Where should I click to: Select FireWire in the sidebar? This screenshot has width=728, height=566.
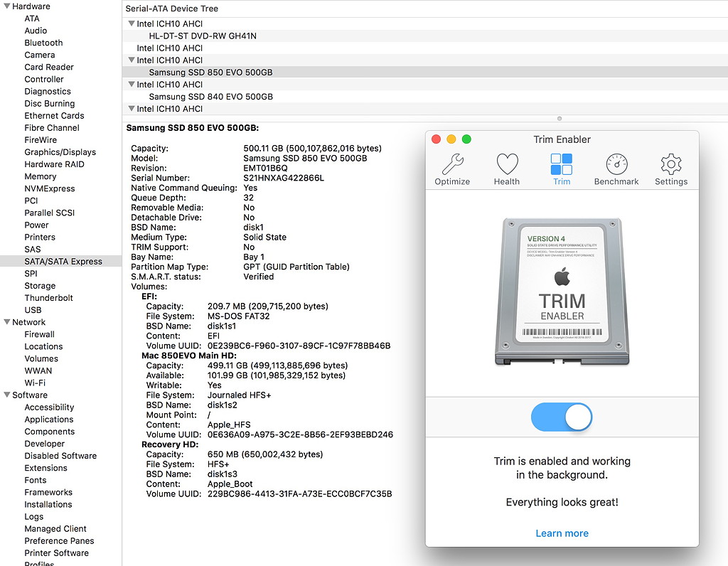click(41, 140)
